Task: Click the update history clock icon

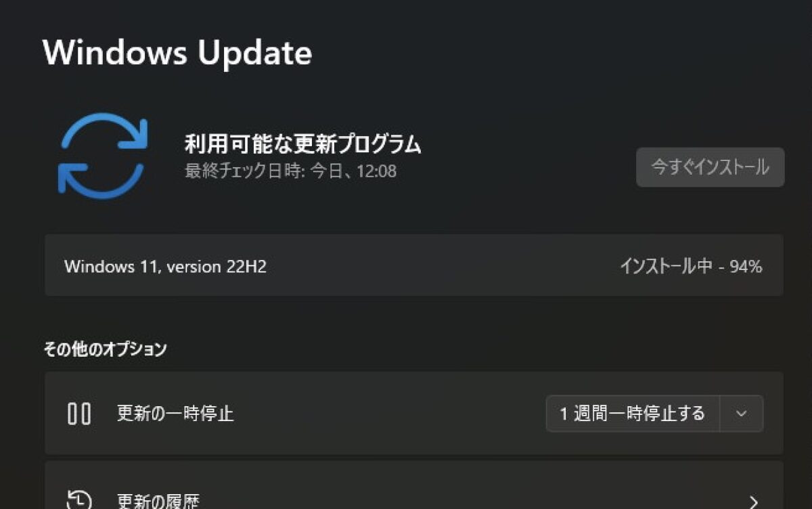Action: pyautogui.click(x=79, y=502)
